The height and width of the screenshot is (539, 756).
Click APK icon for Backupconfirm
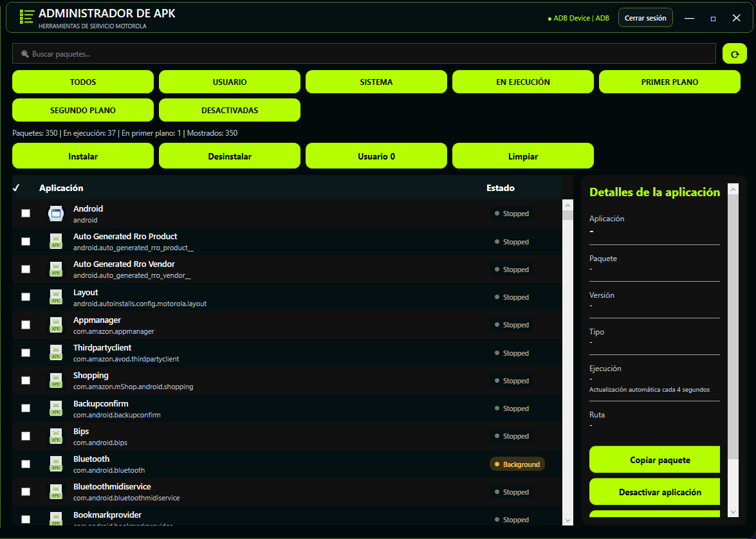(x=56, y=408)
